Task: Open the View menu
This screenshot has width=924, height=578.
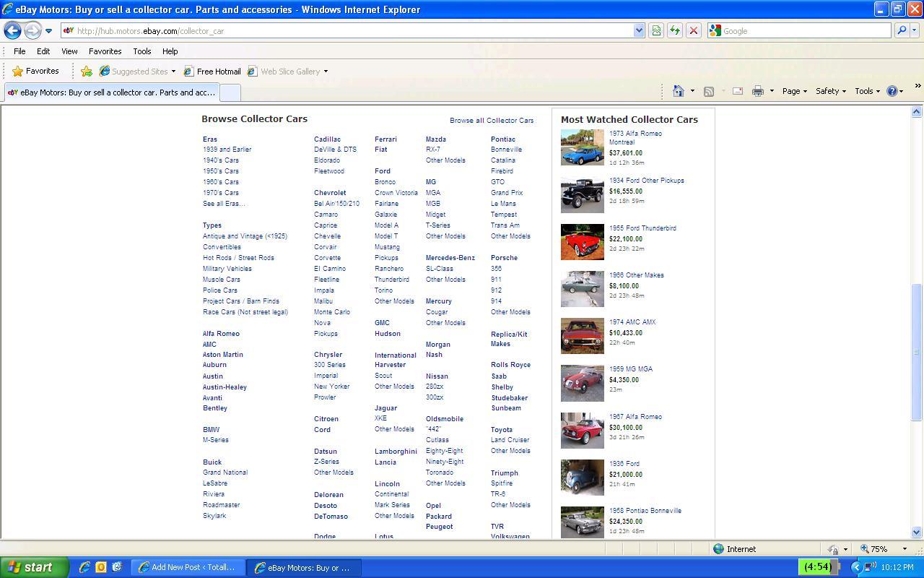Action: pyautogui.click(x=69, y=51)
